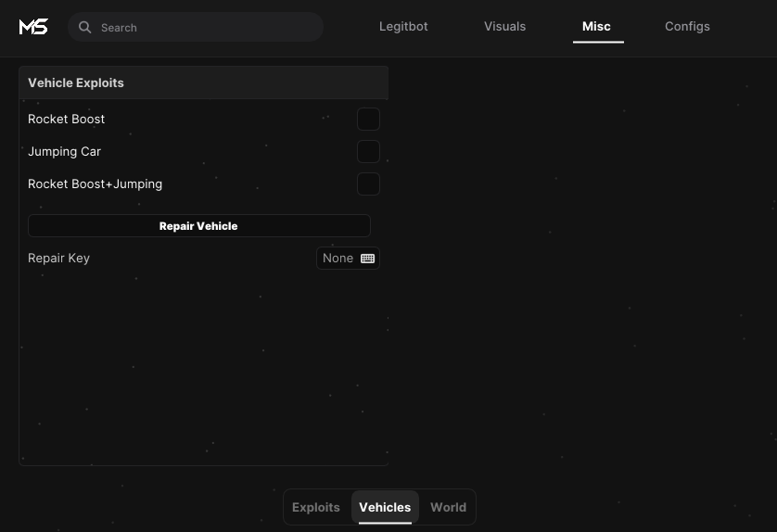Click the search magnifier icon

pos(84,27)
